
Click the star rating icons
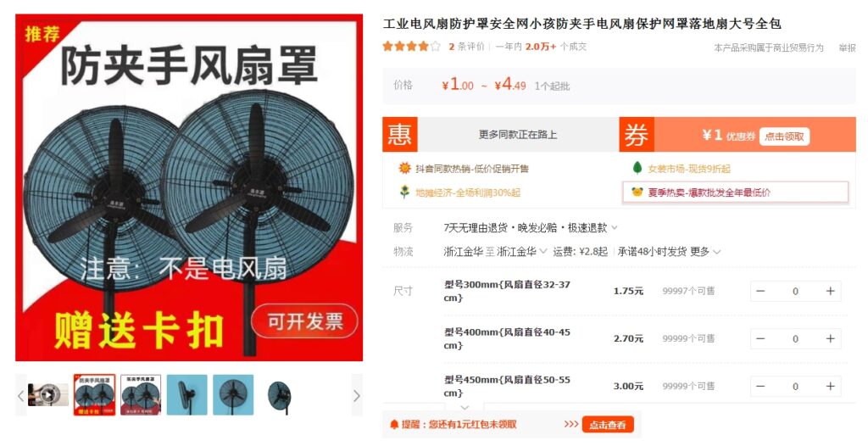click(x=411, y=47)
